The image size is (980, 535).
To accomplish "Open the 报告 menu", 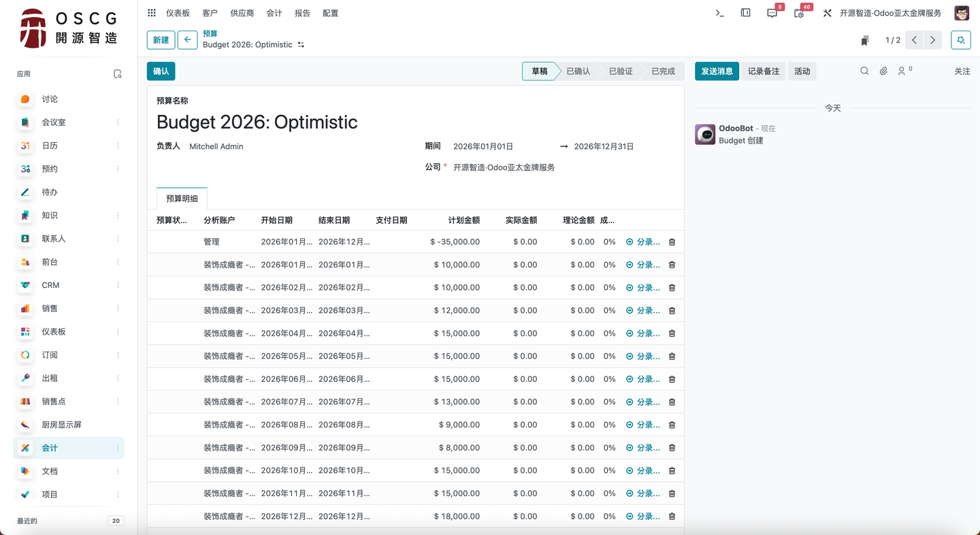I will (302, 12).
